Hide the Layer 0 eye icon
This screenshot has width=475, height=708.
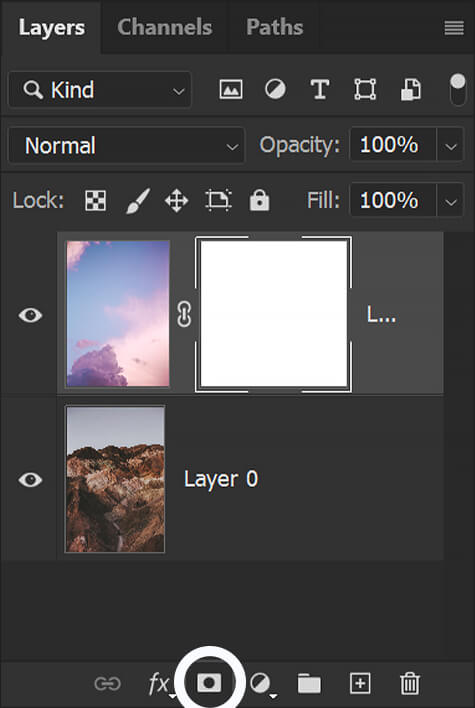click(30, 479)
